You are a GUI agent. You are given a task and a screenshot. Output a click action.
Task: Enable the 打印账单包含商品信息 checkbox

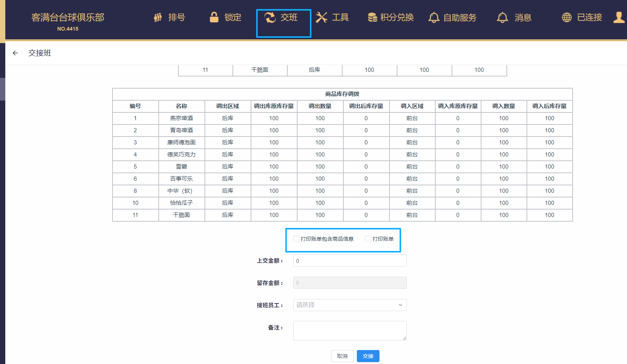pyautogui.click(x=296, y=239)
